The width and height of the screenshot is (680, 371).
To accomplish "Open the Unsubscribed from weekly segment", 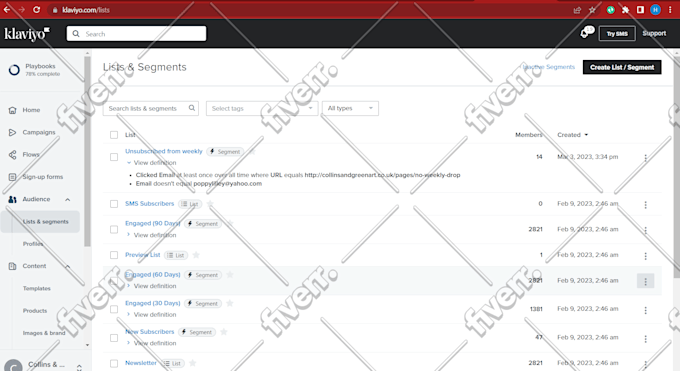I will [x=163, y=151].
